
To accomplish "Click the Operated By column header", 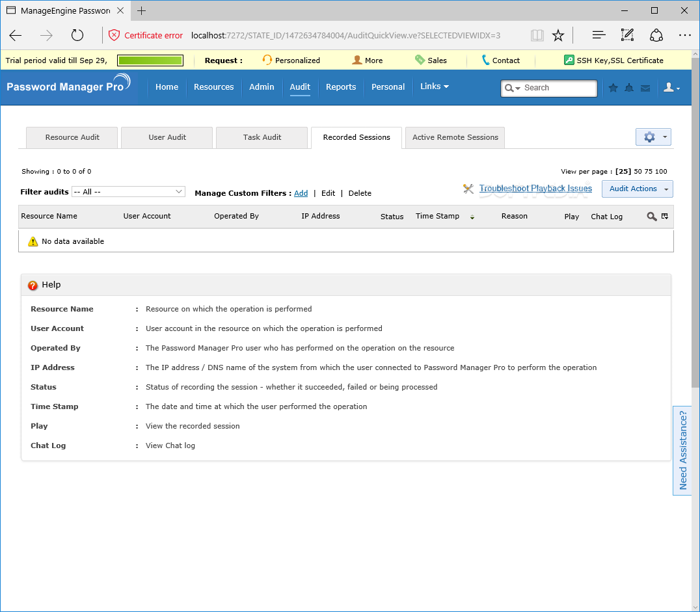I will [236, 216].
